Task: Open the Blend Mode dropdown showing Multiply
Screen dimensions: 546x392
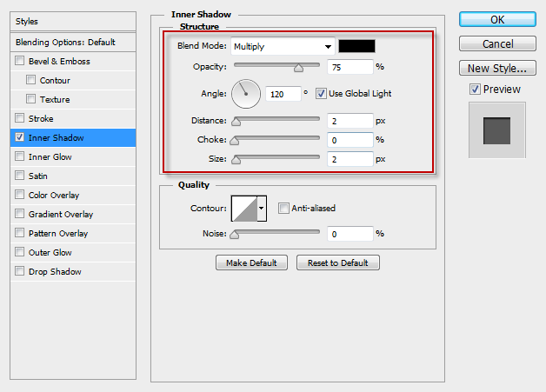Action: click(x=283, y=46)
